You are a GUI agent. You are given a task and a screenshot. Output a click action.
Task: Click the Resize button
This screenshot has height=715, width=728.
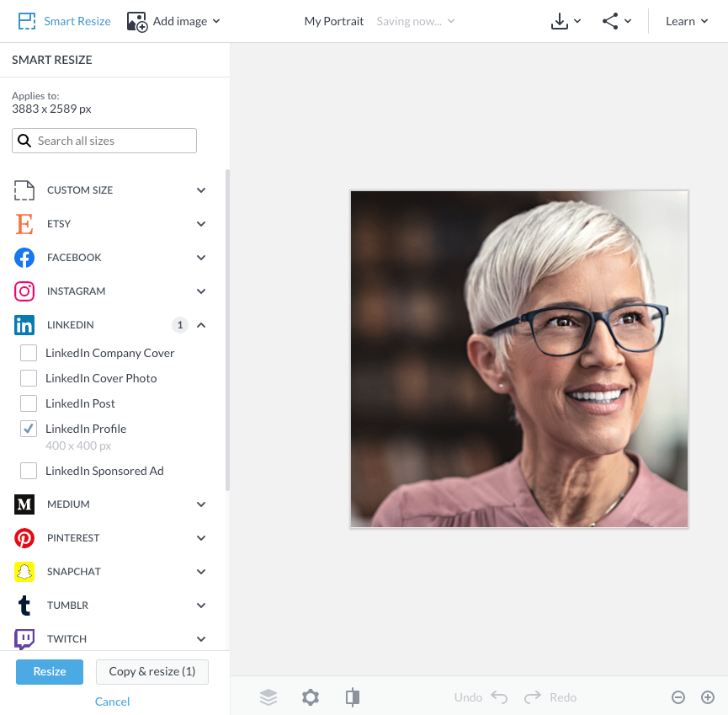click(x=50, y=672)
